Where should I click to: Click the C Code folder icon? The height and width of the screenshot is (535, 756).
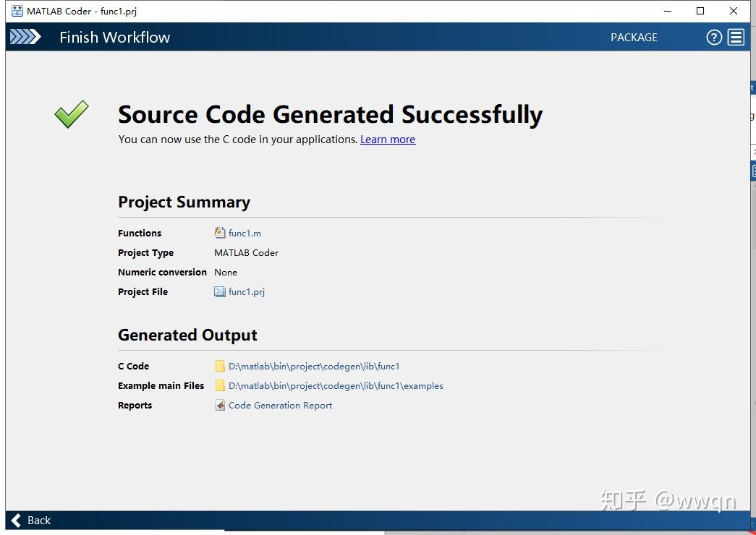(x=220, y=366)
